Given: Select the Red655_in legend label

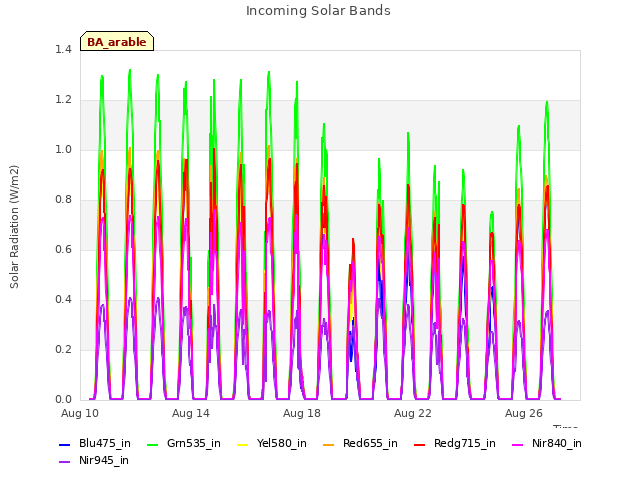Looking at the screenshot, I should [x=370, y=444].
